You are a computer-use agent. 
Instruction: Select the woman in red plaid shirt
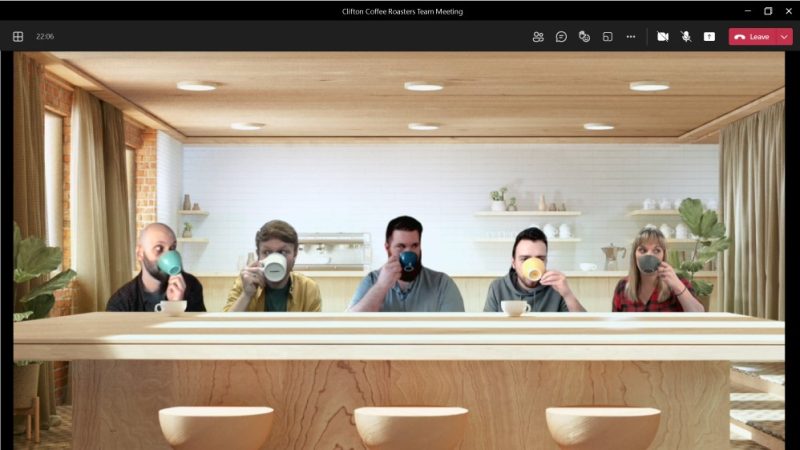click(x=647, y=272)
